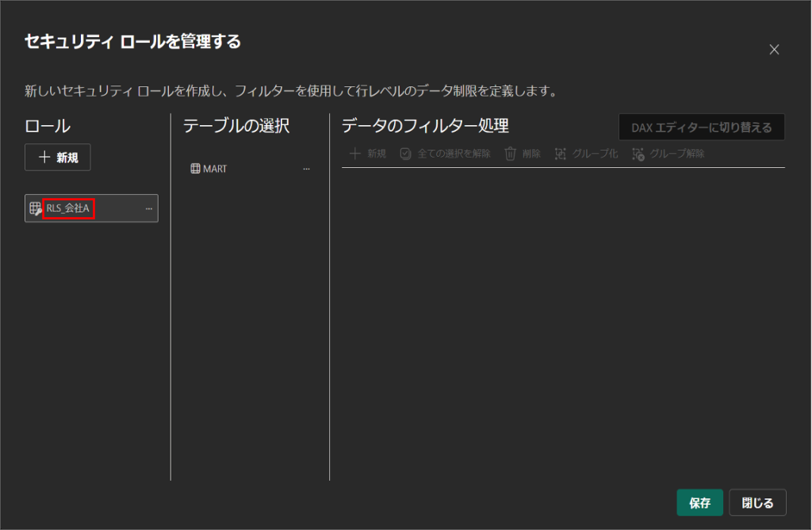The width and height of the screenshot is (812, 530).
Task: Select the MART table name
Action: [215, 169]
